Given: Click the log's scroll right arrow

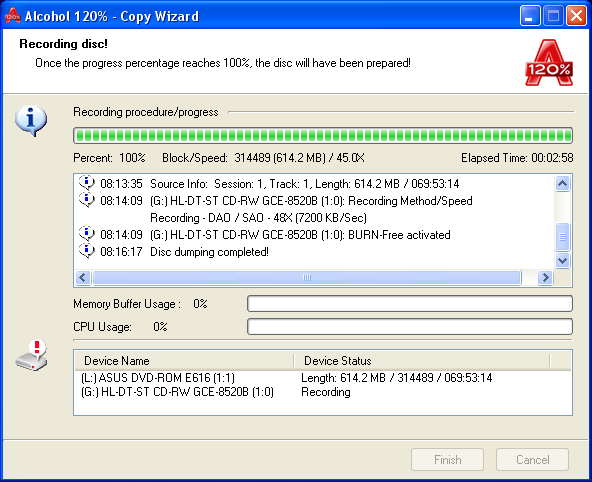Looking at the screenshot, I should [545, 277].
